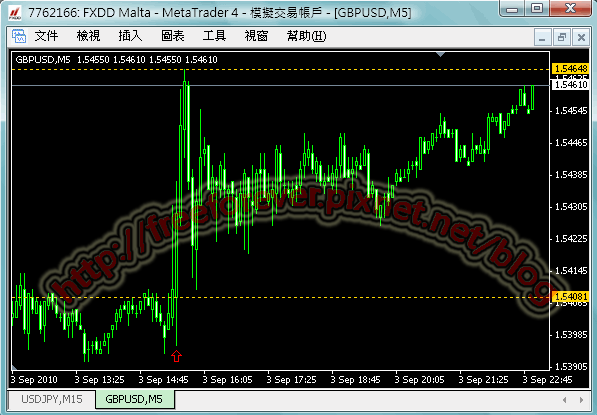Click the MetaTrader chart icon in the menu bar
The image size is (597, 415).
(x=18, y=37)
